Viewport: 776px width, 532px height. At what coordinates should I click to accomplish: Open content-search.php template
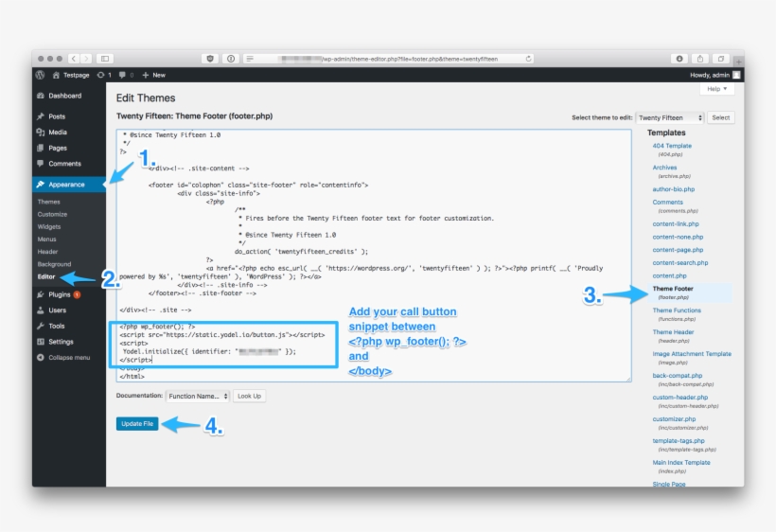pyautogui.click(x=680, y=263)
